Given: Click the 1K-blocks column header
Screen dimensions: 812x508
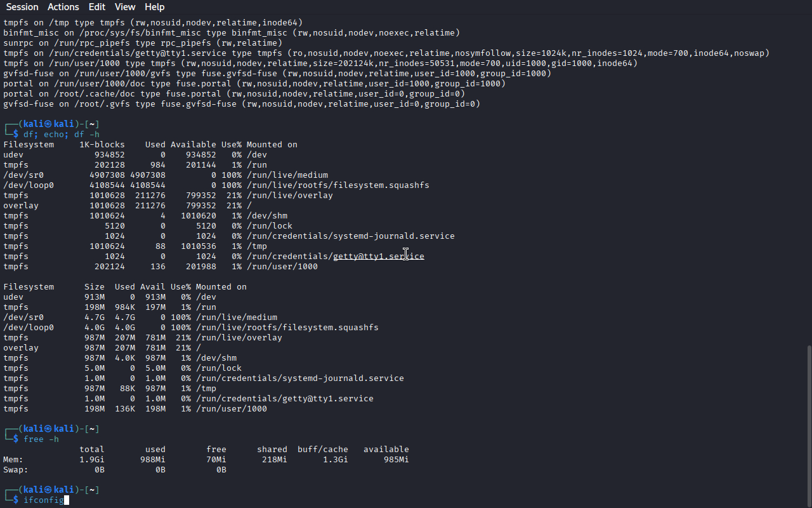Looking at the screenshot, I should [107, 145].
